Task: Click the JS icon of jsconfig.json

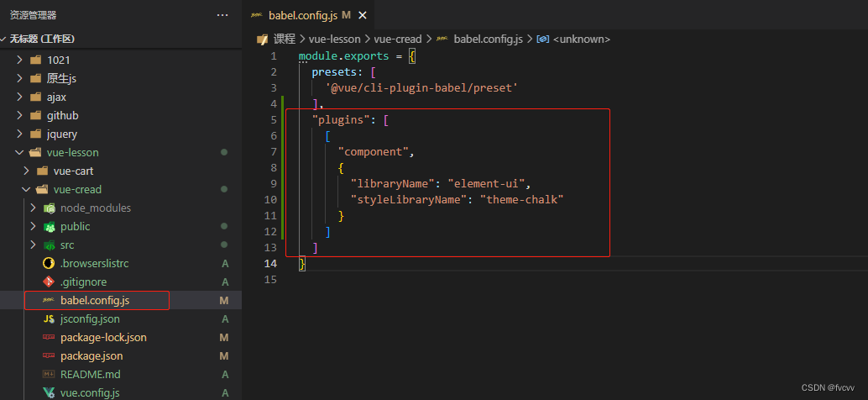Action: (x=49, y=319)
